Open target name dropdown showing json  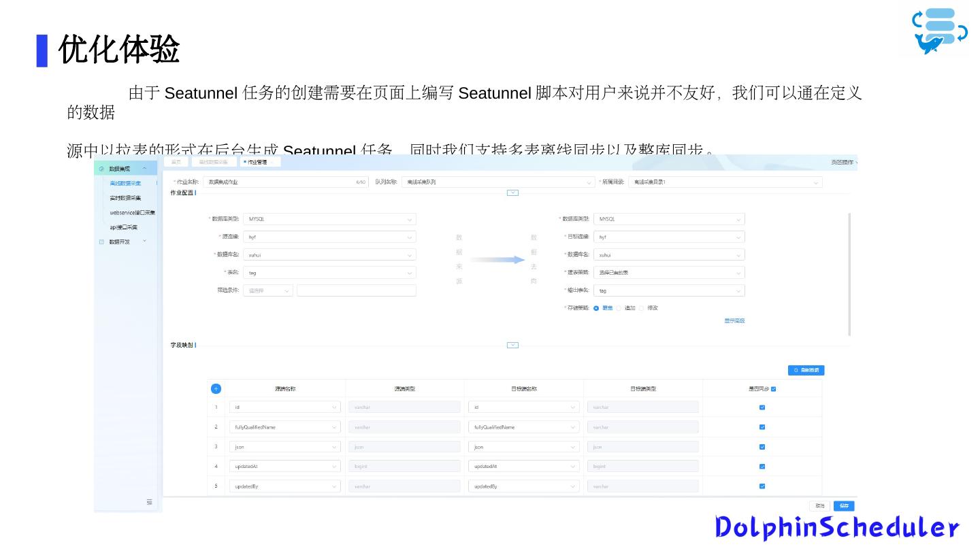click(x=524, y=447)
